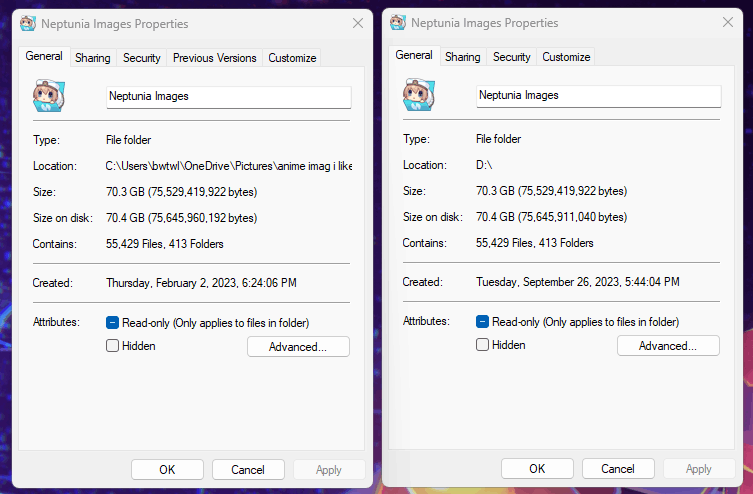Click File folder type value in the right window
This screenshot has height=494, width=753.
coord(498,139)
